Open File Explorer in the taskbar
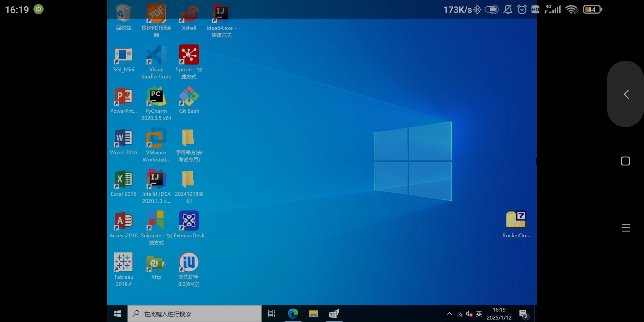Image resolution: width=644 pixels, height=322 pixels. click(313, 314)
